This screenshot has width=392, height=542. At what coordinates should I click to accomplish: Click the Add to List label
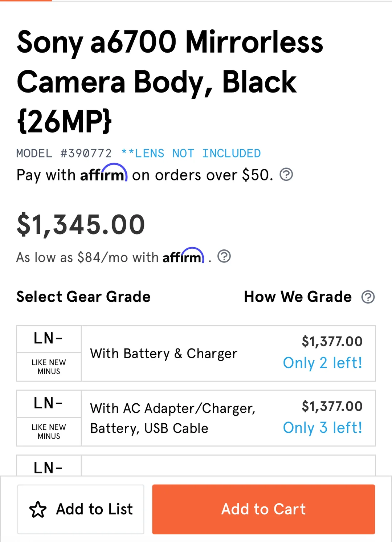[94, 509]
